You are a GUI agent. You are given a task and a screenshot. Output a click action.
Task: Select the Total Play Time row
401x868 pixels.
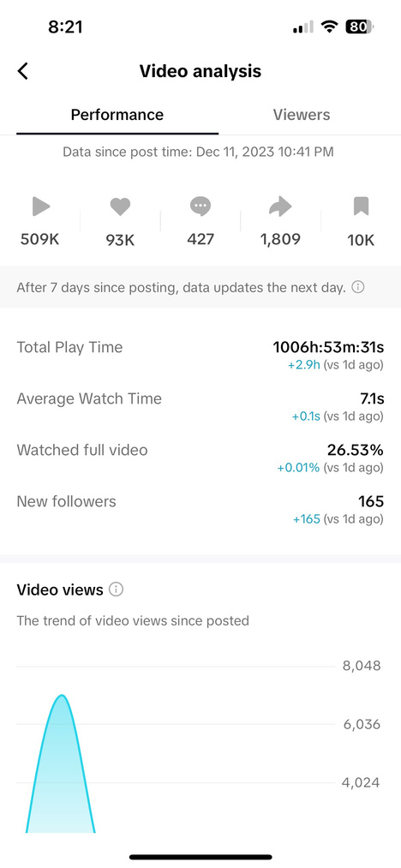(200, 356)
